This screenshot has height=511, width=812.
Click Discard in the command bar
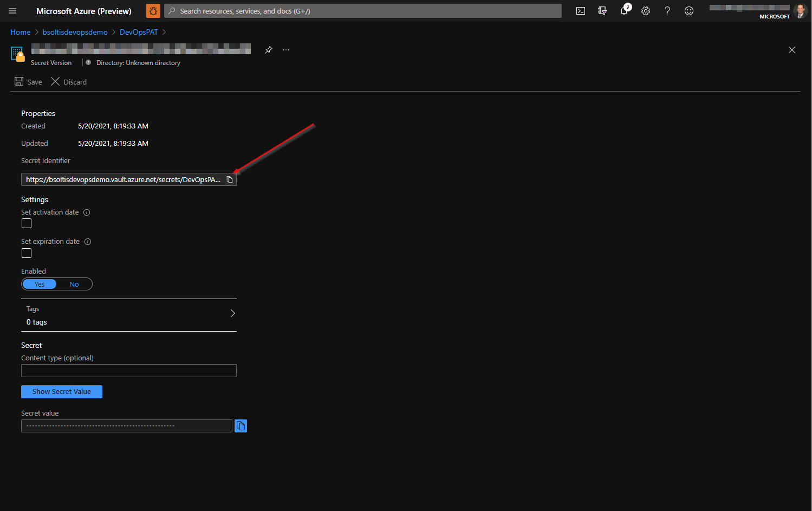(69, 82)
